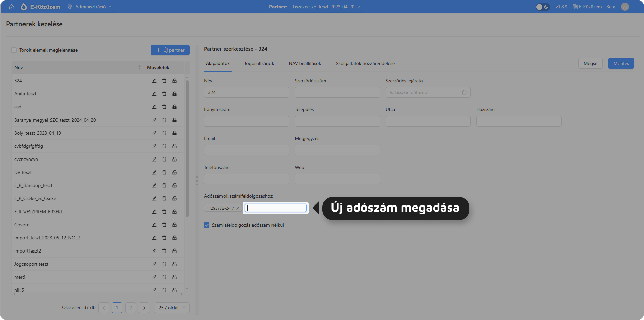Open calendar icon in Szerződés lejárata field

[464, 92]
